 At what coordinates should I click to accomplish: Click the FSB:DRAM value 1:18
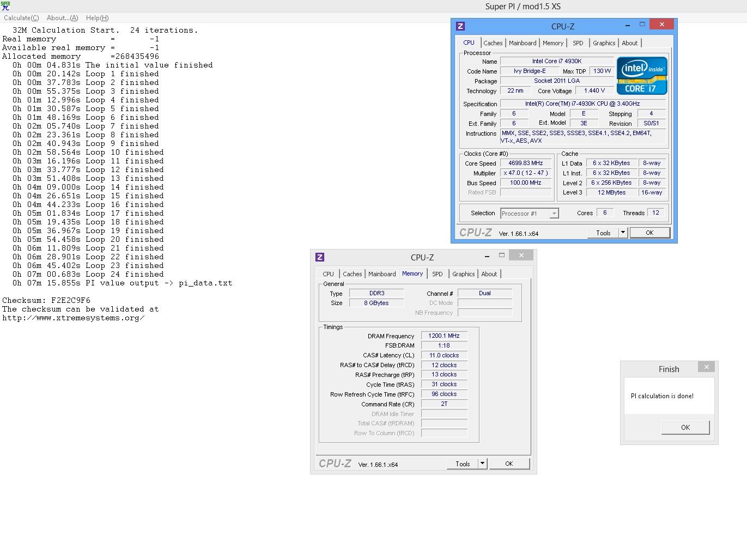[444, 345]
